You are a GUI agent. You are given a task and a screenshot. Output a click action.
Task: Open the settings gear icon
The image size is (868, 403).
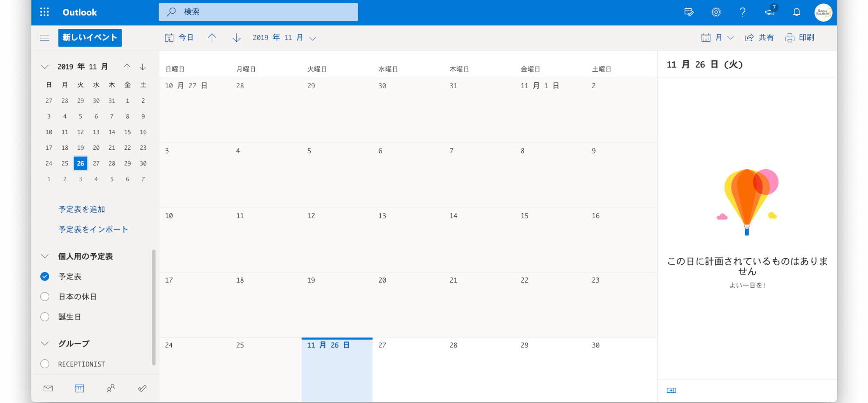click(x=716, y=12)
